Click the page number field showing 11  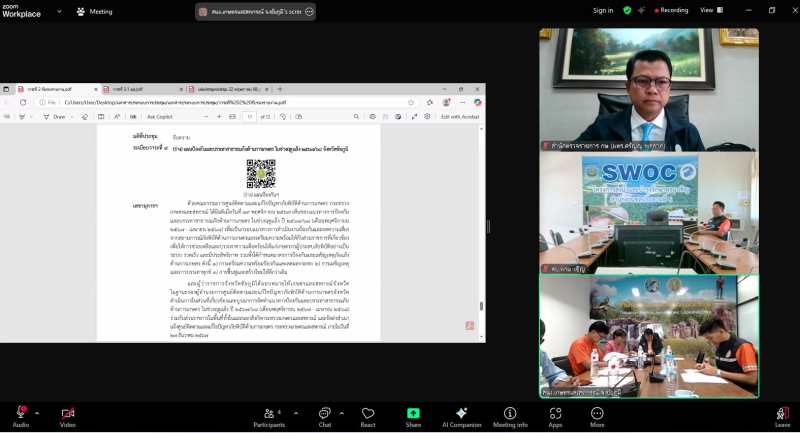(249, 117)
